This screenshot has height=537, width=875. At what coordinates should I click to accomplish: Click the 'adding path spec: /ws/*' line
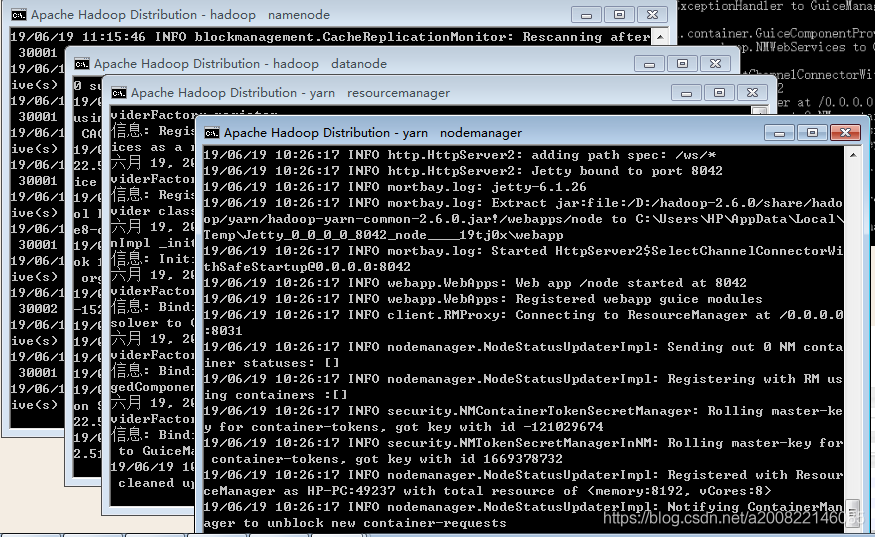point(460,155)
